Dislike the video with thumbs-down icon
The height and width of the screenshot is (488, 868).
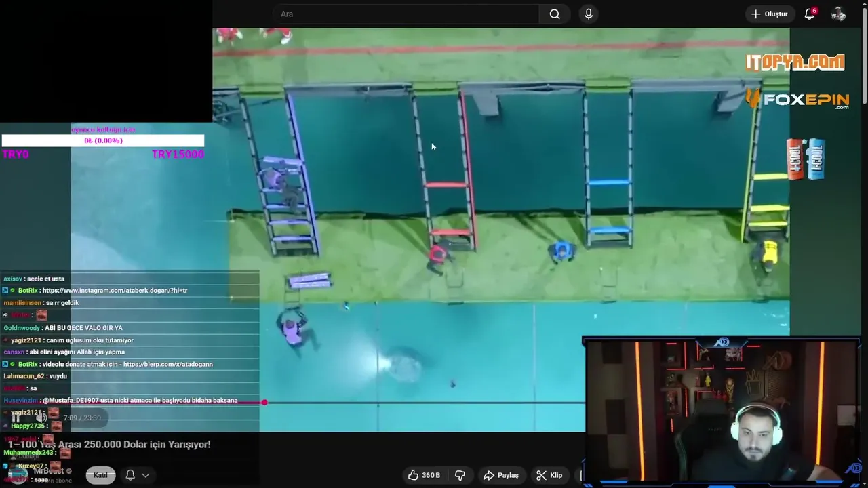click(460, 475)
